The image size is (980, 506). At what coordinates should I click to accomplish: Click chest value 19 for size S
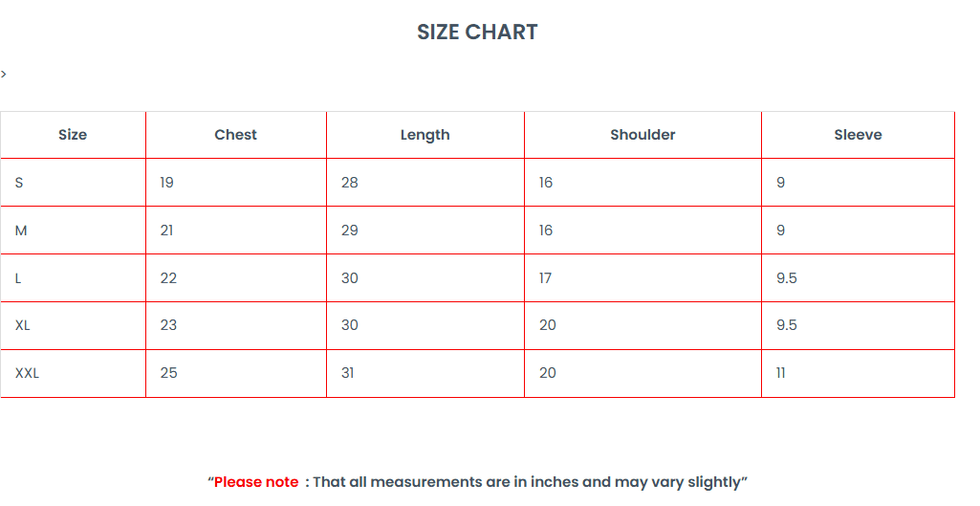coord(167,183)
